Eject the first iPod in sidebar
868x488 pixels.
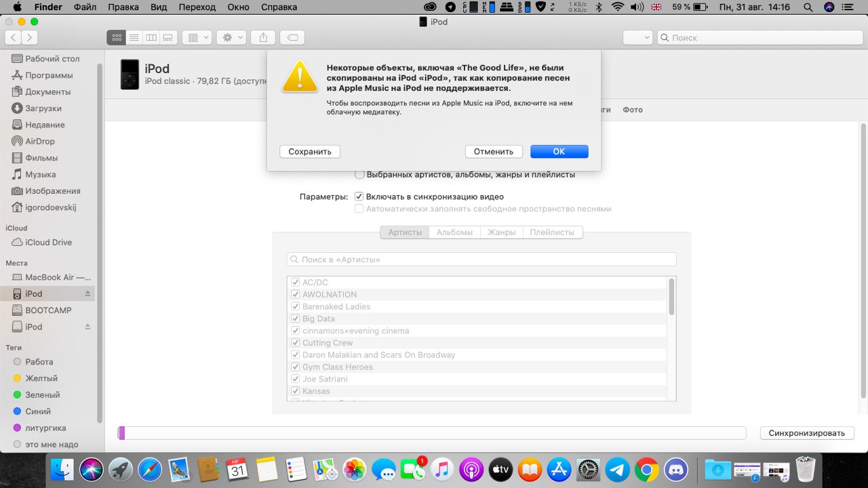coord(87,293)
